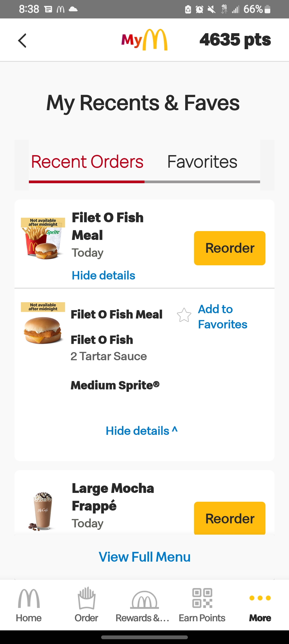Collapse order with top Hide details link
Screen dimensions: 289x644
coord(104,275)
